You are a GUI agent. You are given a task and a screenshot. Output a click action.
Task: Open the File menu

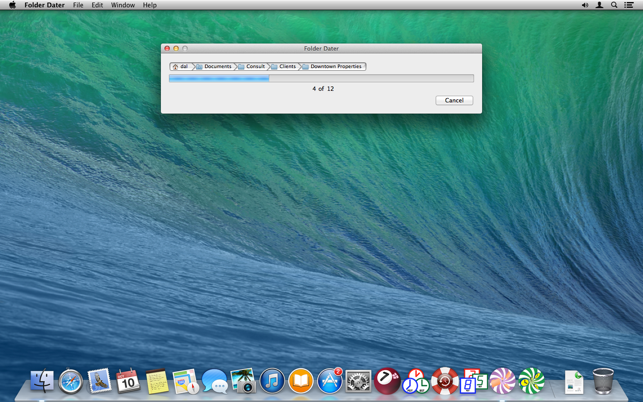[x=78, y=5]
